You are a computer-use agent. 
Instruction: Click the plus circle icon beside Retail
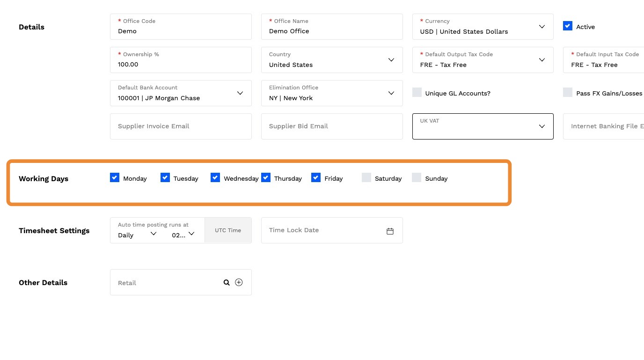point(239,282)
